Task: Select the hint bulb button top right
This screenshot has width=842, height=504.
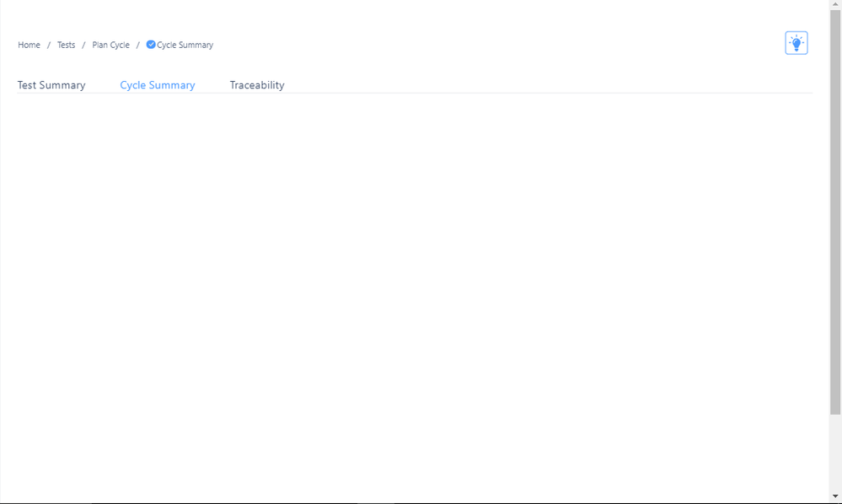Action: click(796, 42)
